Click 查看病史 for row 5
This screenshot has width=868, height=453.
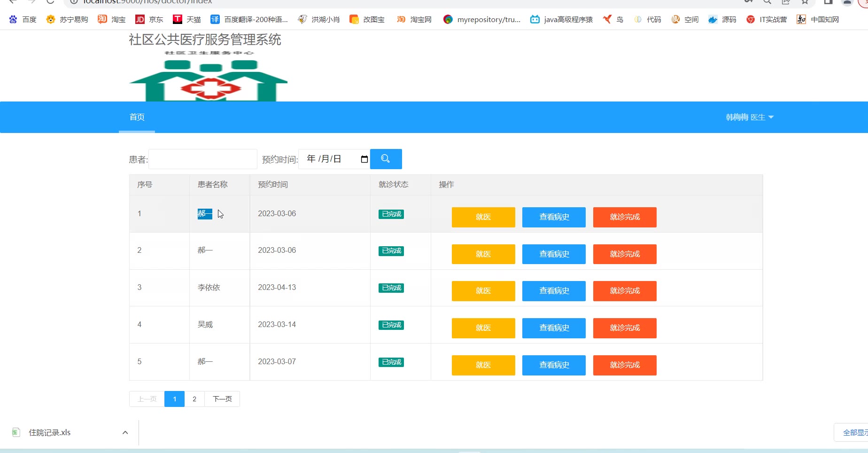tap(554, 365)
